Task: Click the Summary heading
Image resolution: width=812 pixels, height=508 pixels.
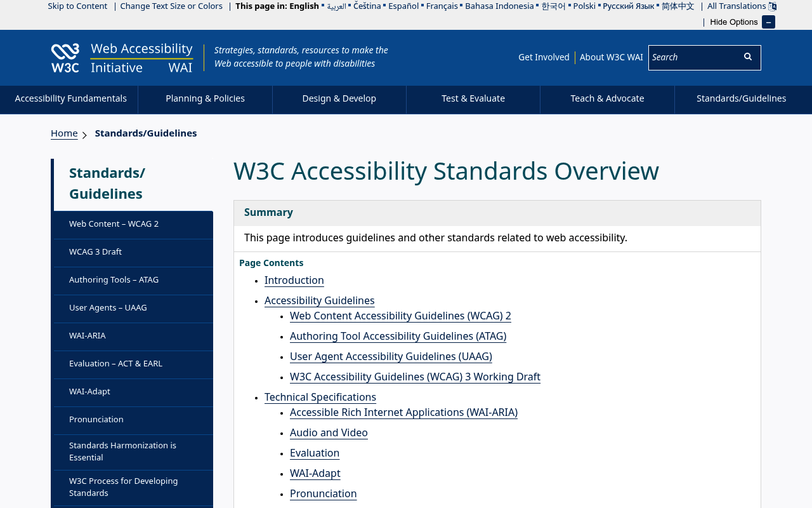Action: click(268, 213)
